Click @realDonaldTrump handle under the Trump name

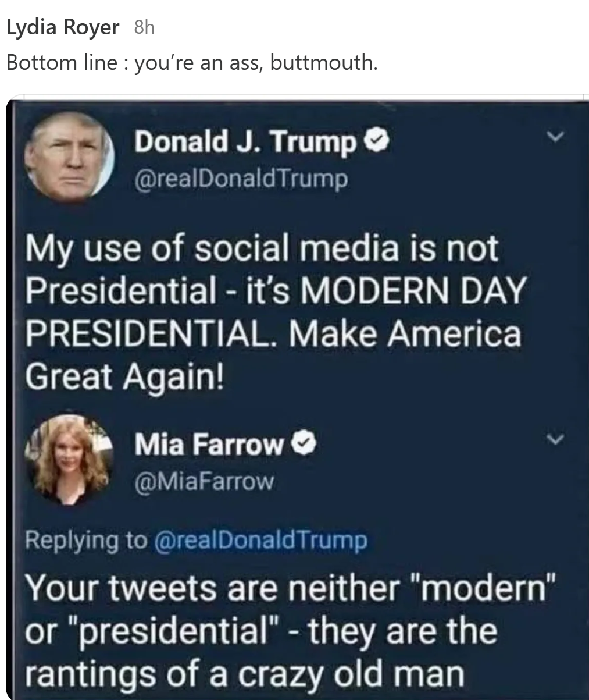click(241, 178)
